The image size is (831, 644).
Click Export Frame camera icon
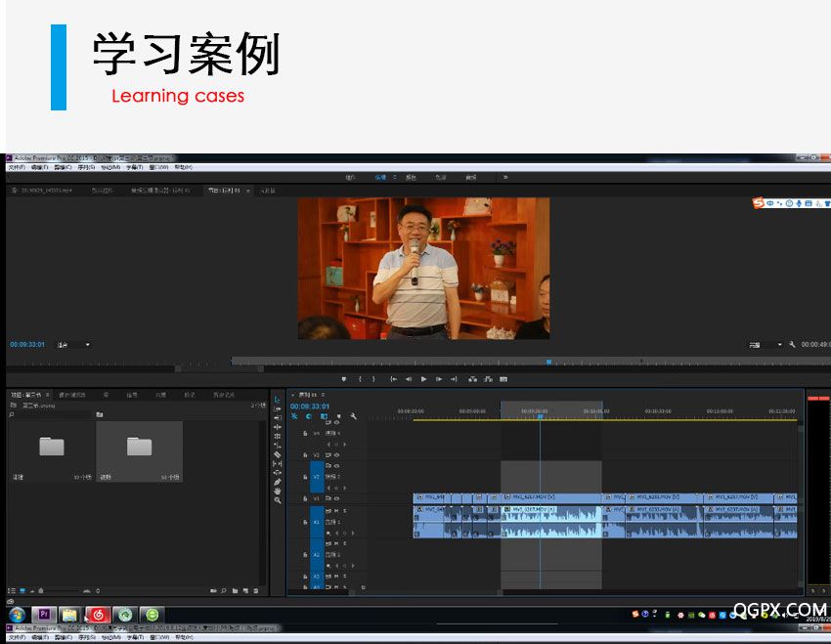click(503, 379)
